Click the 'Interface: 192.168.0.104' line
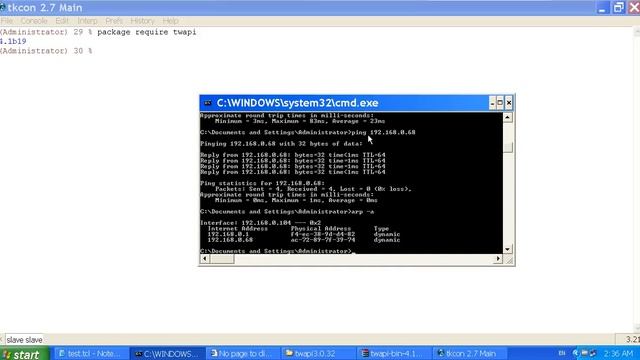This screenshot has width=640, height=360. pyautogui.click(x=260, y=223)
